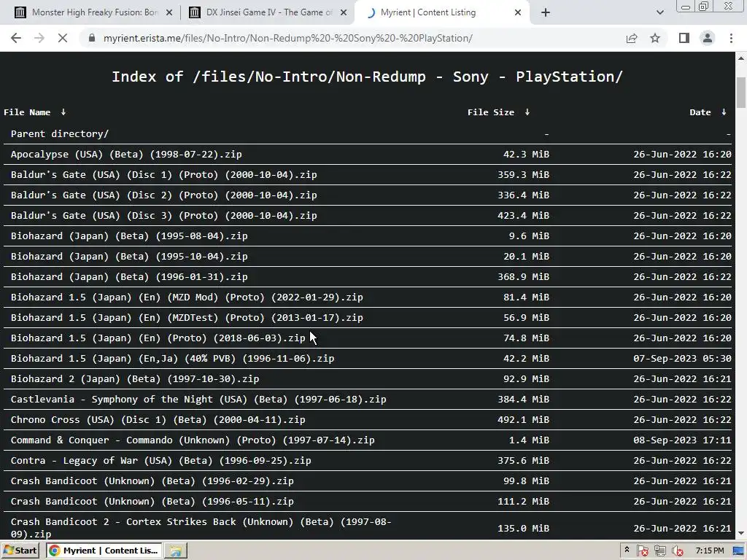Image resolution: width=747 pixels, height=560 pixels.
Task: Sort by File Size arrow
Action: [527, 112]
